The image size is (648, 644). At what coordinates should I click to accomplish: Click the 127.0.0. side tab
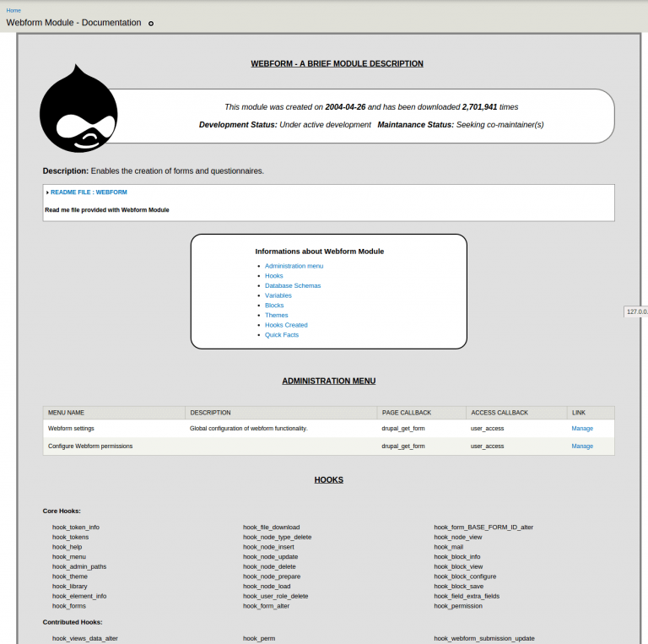click(x=636, y=311)
